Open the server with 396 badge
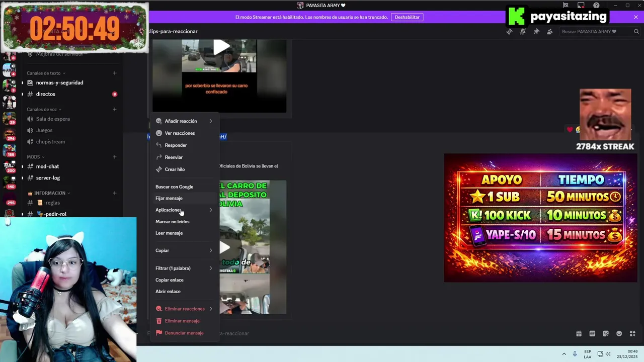 point(10,135)
